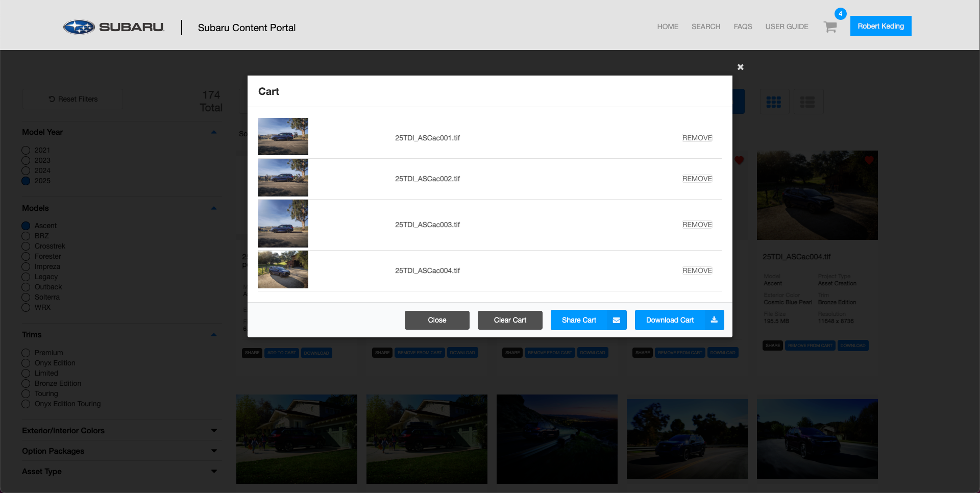The image size is (980, 493).
Task: Toggle model year 2025 radio
Action: pos(26,181)
